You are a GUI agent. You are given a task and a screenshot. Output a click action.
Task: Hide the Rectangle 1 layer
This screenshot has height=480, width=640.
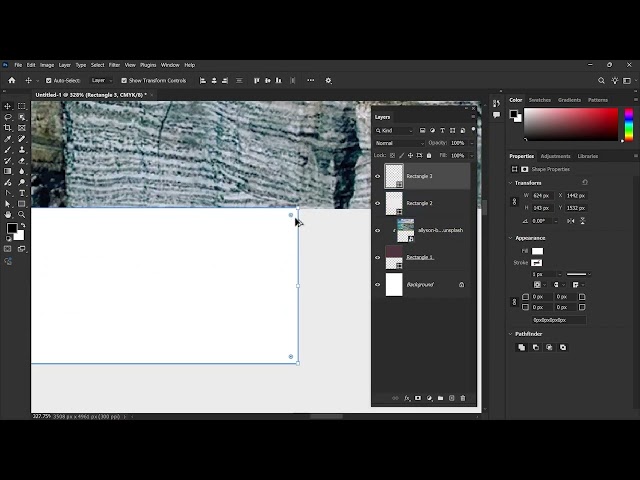click(x=378, y=258)
